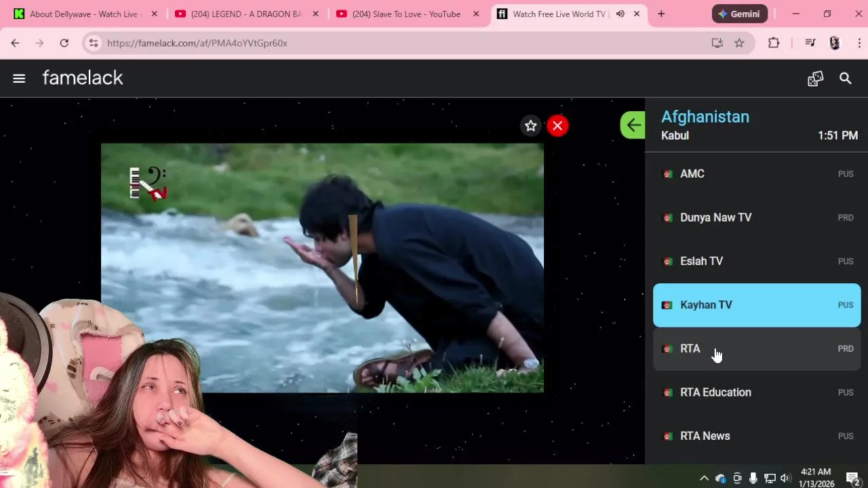
Task: Open the Chrome three-dot menu
Action: click(x=859, y=43)
